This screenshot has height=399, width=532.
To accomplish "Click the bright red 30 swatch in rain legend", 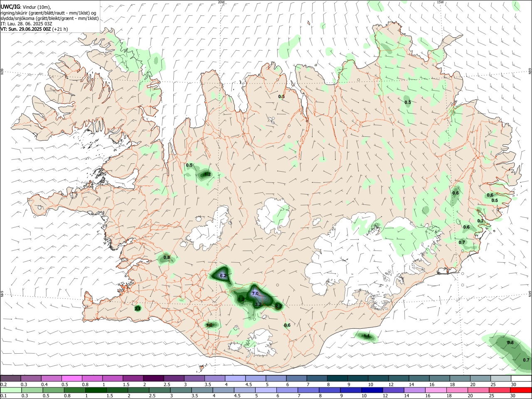I will (x=521, y=390).
